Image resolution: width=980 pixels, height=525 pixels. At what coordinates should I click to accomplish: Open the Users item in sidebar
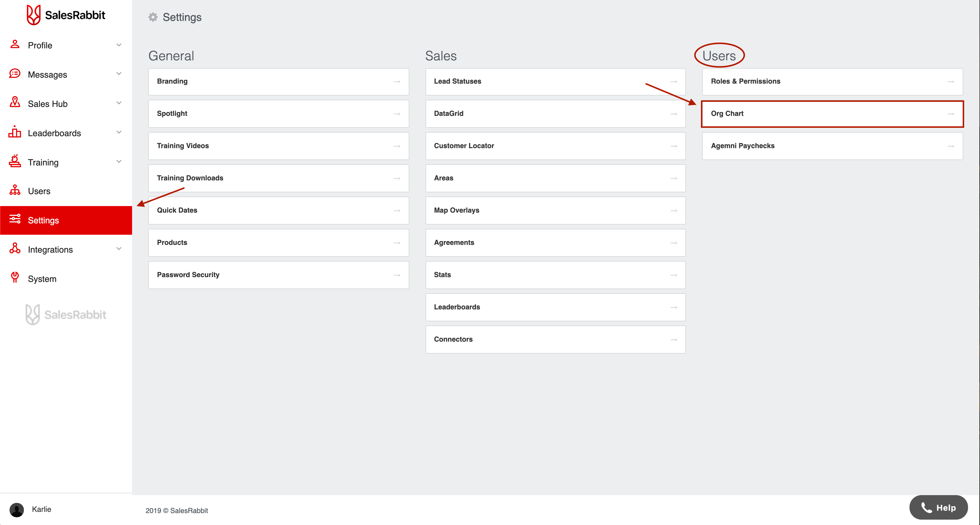pos(66,191)
